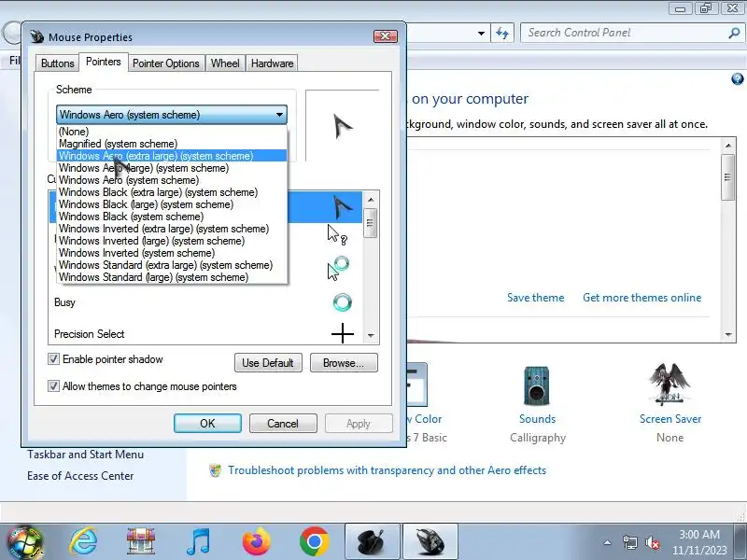The width and height of the screenshot is (747, 560).
Task: Click the Browse... button
Action: coord(344,363)
